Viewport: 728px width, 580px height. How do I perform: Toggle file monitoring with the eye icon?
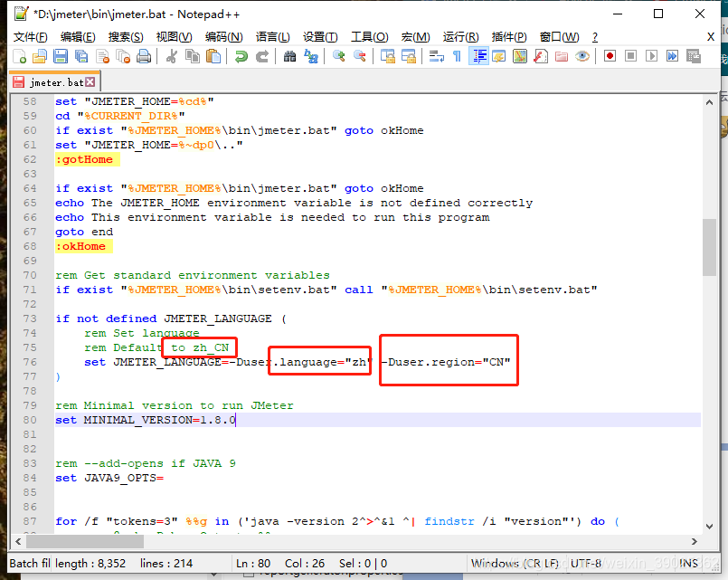coord(582,57)
